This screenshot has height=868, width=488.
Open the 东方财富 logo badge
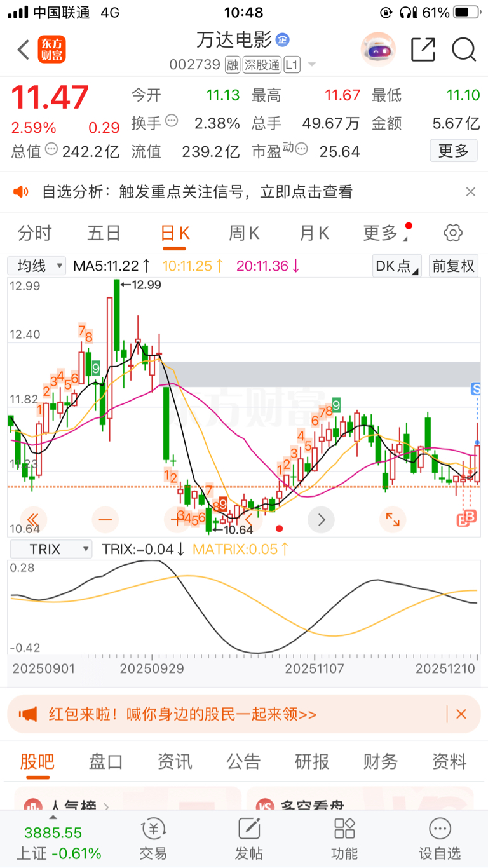(x=53, y=50)
